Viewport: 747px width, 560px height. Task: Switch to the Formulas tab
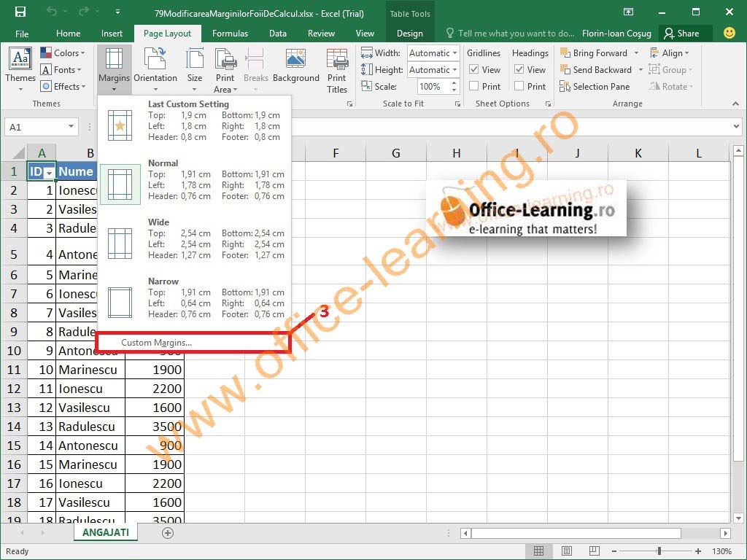pos(230,34)
